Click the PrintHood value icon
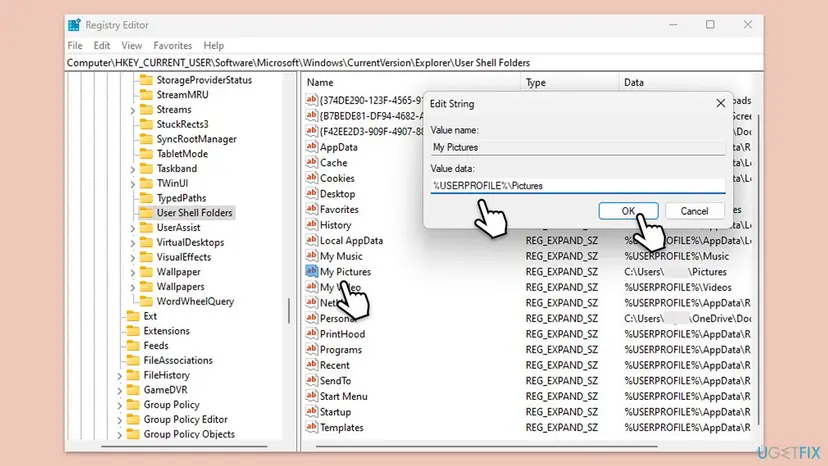Viewport: 828px width, 466px height. (312, 333)
